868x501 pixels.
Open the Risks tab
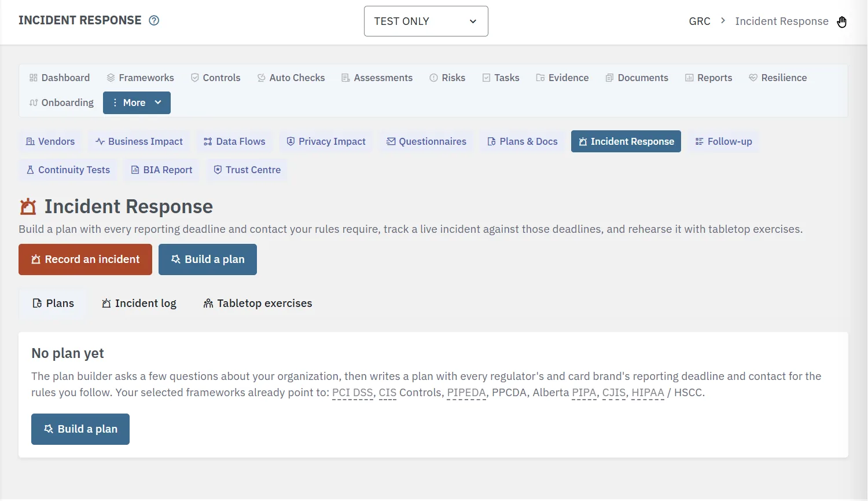[x=447, y=78]
